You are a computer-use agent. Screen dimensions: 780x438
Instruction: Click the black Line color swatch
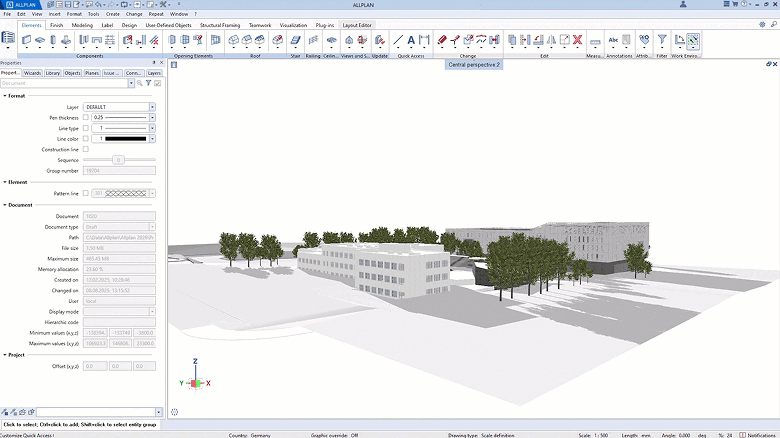(125, 139)
